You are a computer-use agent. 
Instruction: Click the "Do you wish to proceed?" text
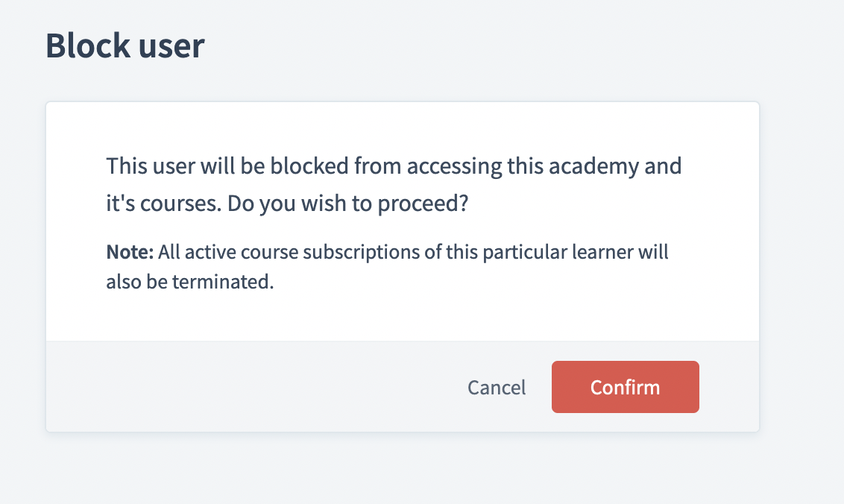pos(347,203)
